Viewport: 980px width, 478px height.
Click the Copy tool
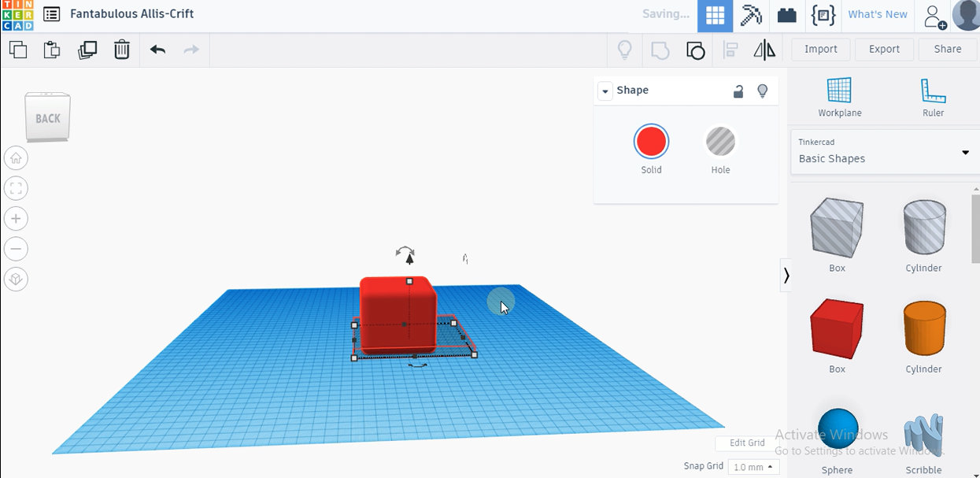(18, 50)
